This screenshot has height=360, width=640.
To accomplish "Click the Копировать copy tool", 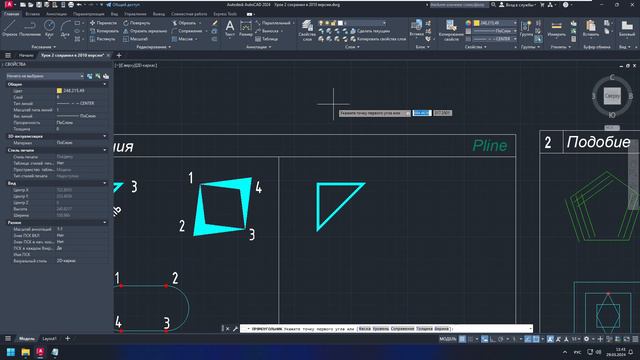I will 104,31.
